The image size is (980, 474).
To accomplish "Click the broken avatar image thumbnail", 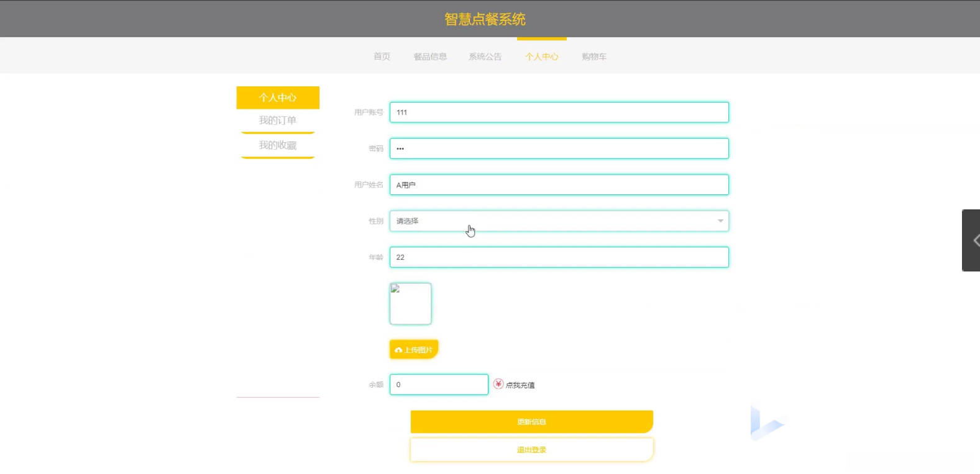I will click(x=410, y=304).
